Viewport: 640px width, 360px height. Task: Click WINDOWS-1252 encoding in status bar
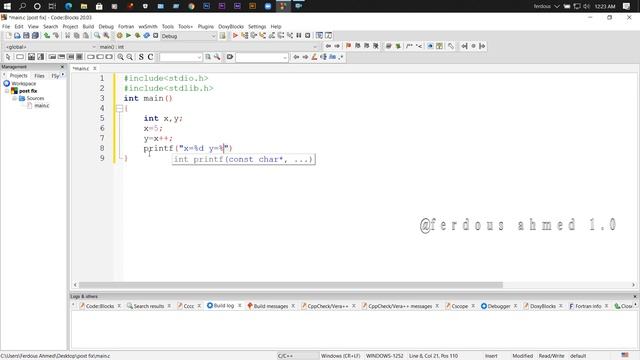384,356
